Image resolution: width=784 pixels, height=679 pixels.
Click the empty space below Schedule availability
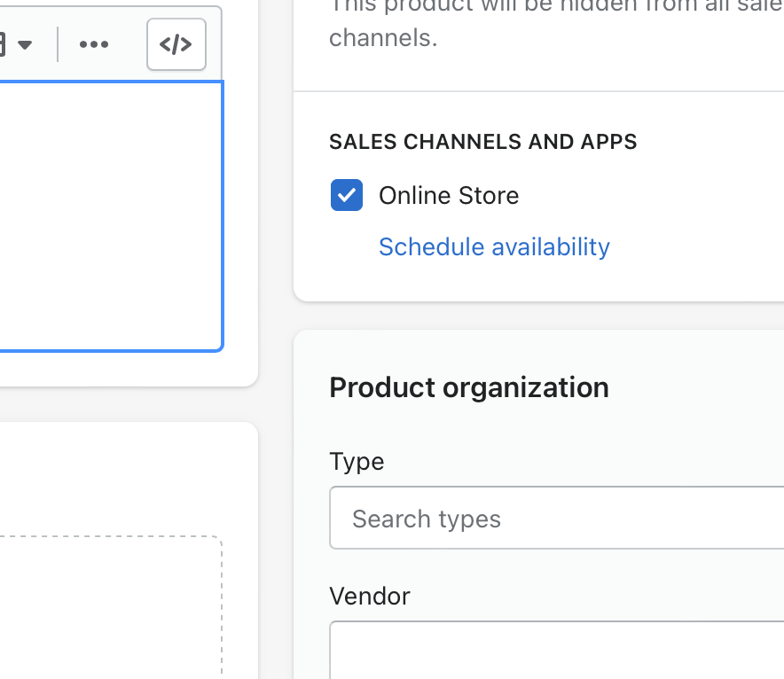click(x=532, y=280)
